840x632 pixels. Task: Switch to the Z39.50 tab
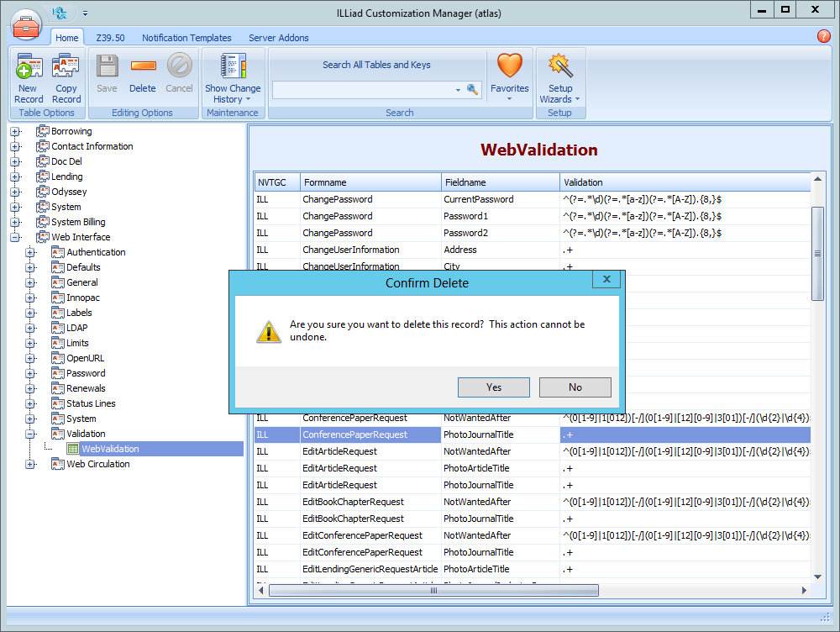pyautogui.click(x=110, y=37)
